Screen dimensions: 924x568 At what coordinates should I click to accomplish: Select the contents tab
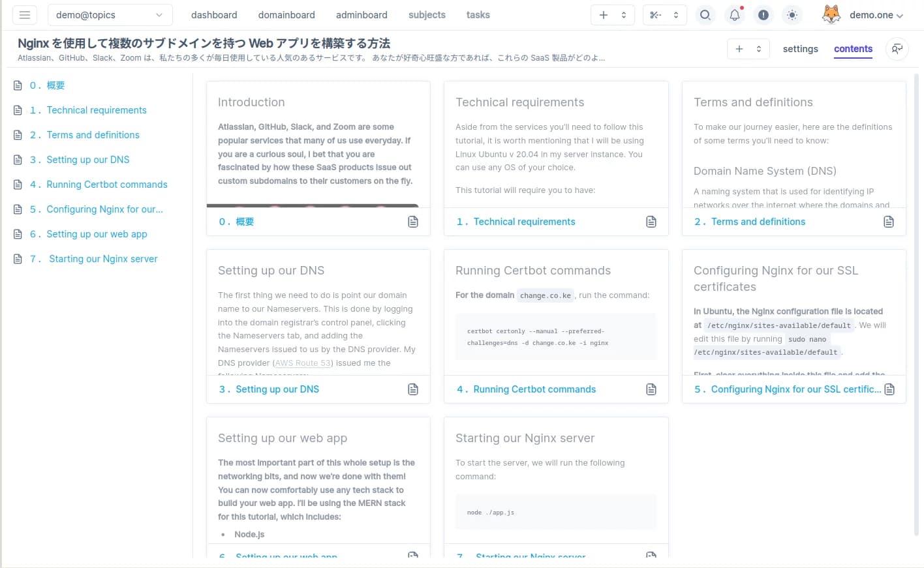pyautogui.click(x=853, y=49)
